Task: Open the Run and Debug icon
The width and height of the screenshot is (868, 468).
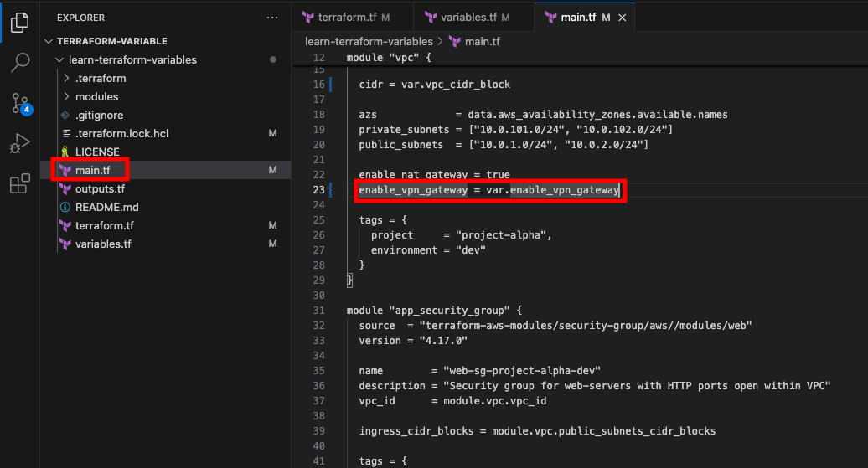Action: tap(20, 143)
